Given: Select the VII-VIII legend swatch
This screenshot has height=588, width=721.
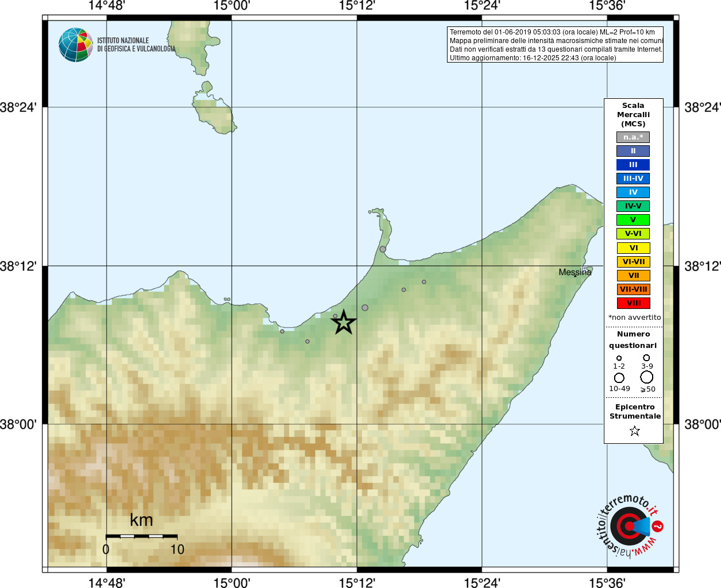Looking at the screenshot, I should pyautogui.click(x=634, y=289).
